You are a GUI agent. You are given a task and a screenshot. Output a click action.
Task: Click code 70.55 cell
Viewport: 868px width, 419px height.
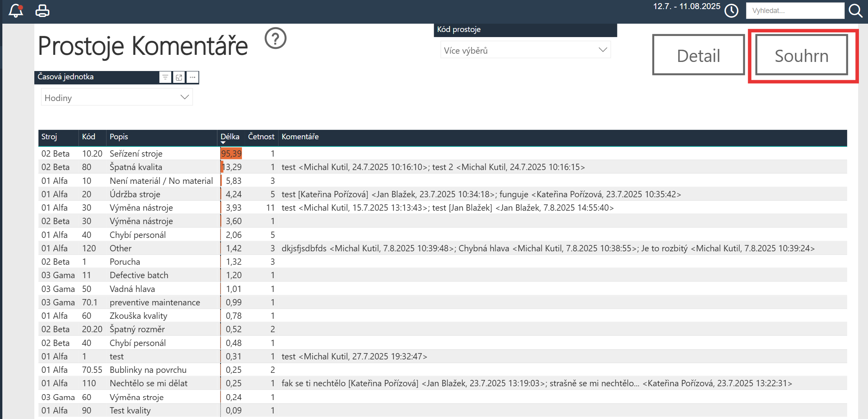pyautogui.click(x=92, y=370)
